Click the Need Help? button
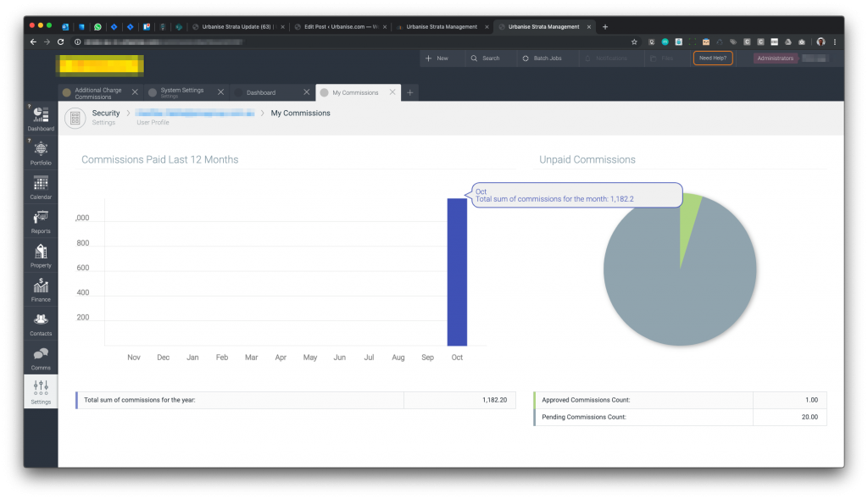Image resolution: width=868 pixels, height=499 pixels. click(x=712, y=58)
